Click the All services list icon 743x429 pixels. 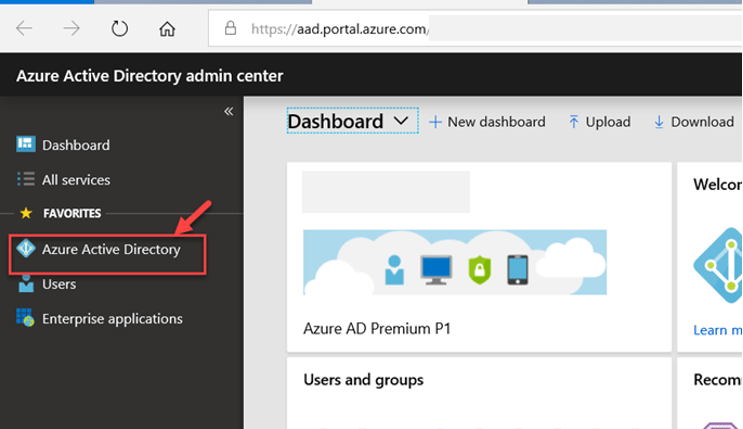(x=26, y=179)
